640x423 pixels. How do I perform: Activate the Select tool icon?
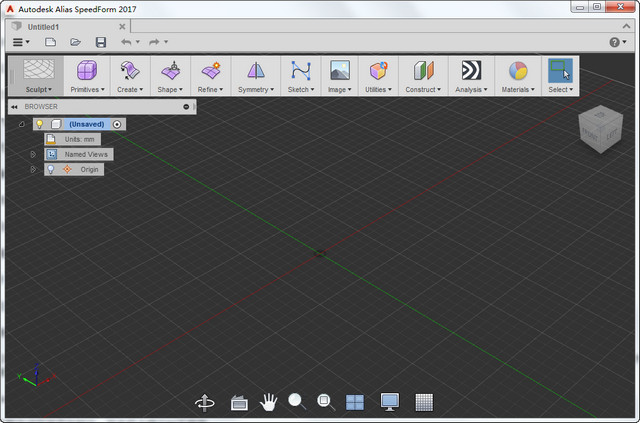[560, 70]
